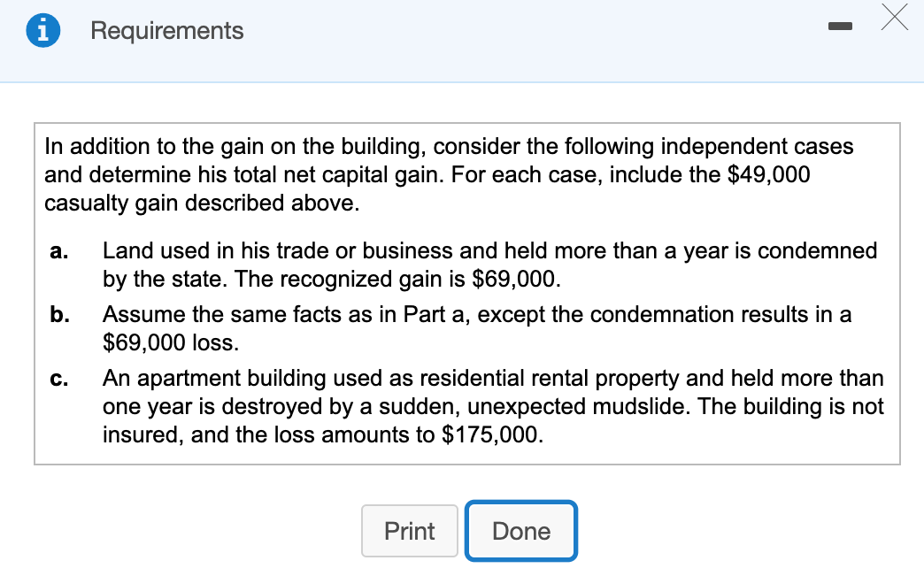The height and width of the screenshot is (576, 924).
Task: Select the $49,000 casualty gain text
Action: coord(770,174)
